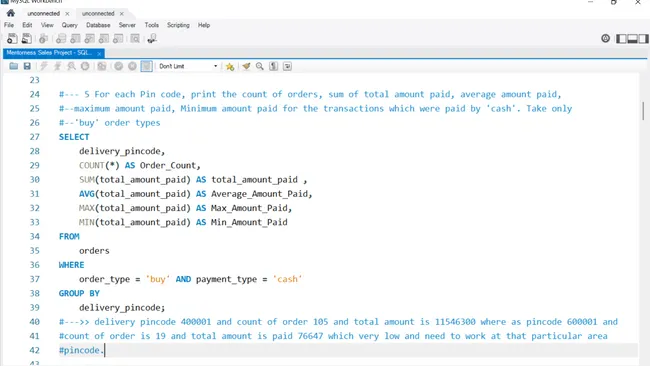Click the beautify query broom icon
This screenshot has width=650, height=366.
point(246,66)
